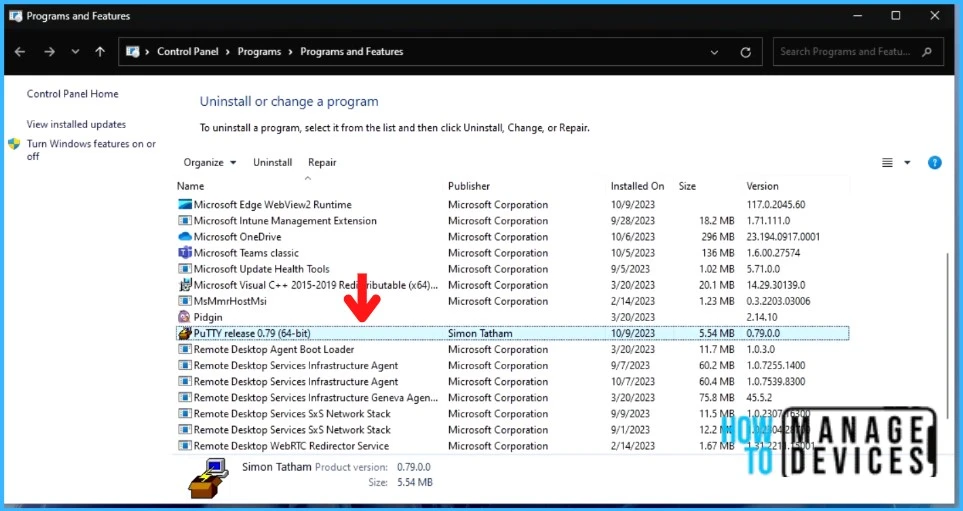Click version 1.0.7539.8300

pyautogui.click(x=776, y=381)
